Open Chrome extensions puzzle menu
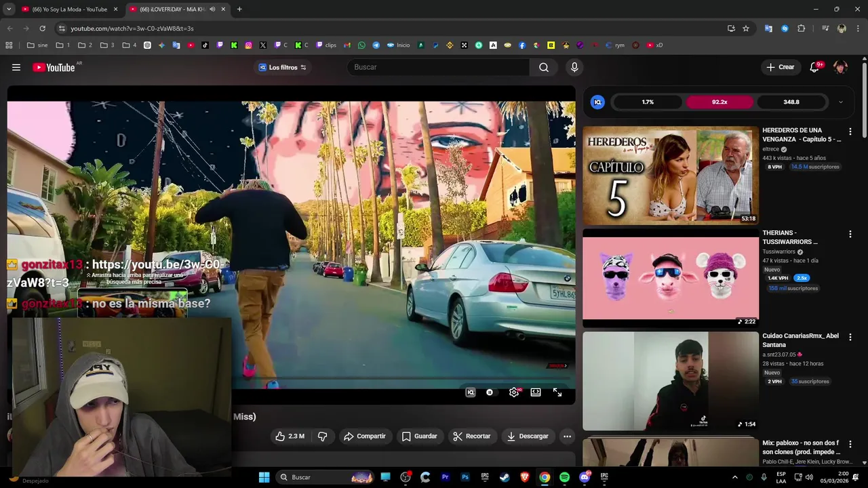Viewport: 868px width, 488px height. pyautogui.click(x=801, y=28)
